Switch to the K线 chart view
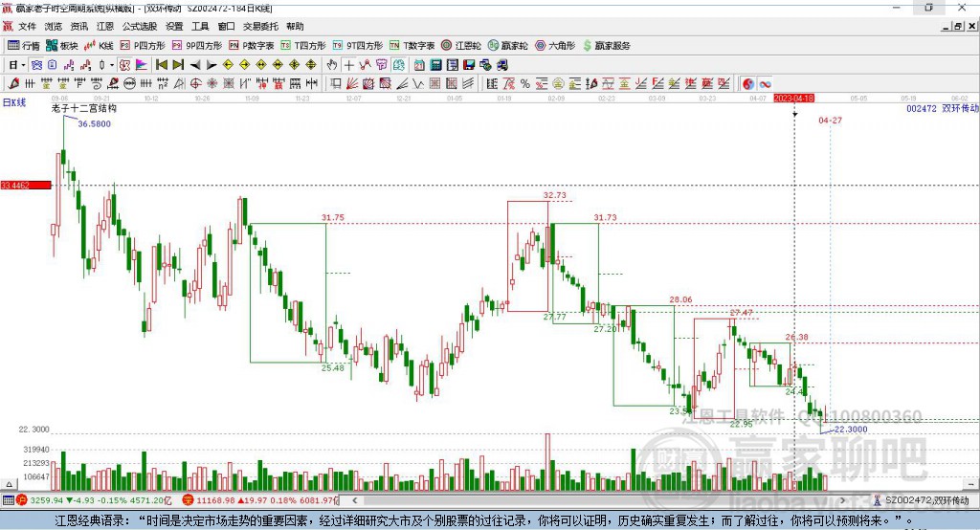Viewport: 980px width, 530px height. pos(99,46)
